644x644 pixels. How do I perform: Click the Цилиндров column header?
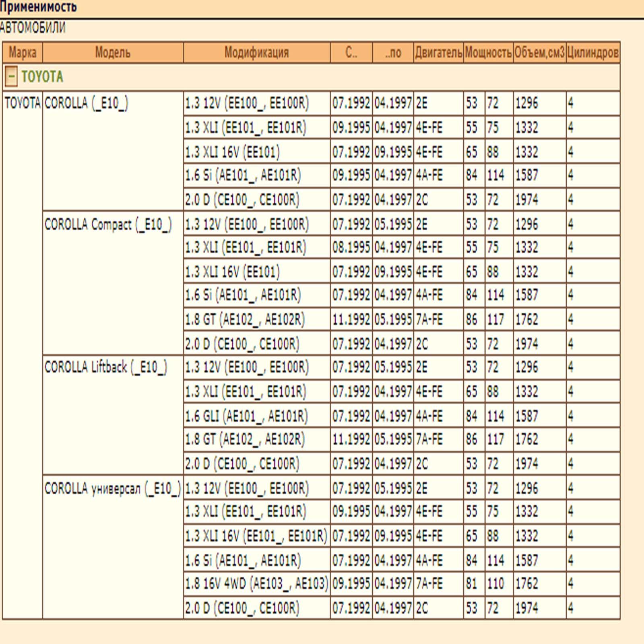593,53
